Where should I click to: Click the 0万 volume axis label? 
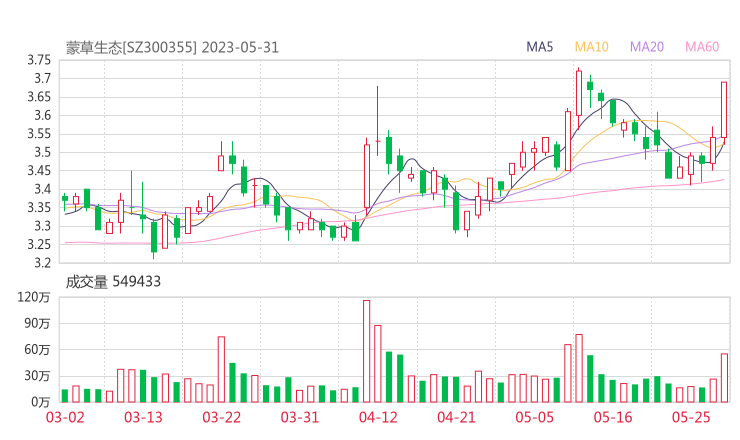click(40, 402)
